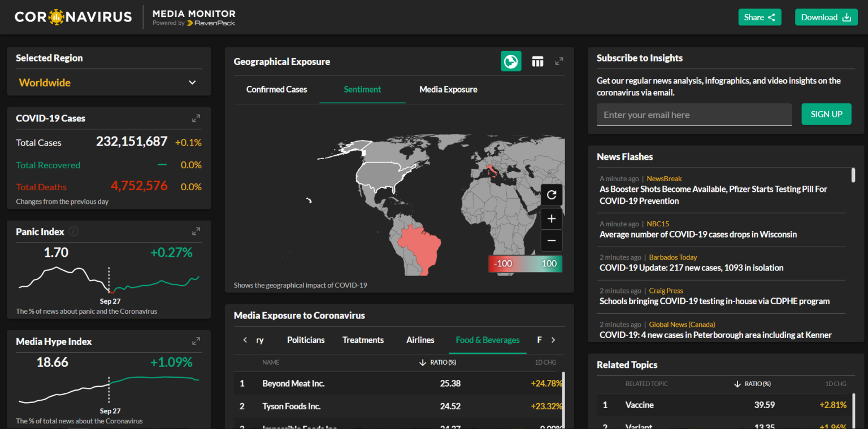This screenshot has width=868, height=429.
Task: Click the Panic Index info icon
Action: (73, 231)
